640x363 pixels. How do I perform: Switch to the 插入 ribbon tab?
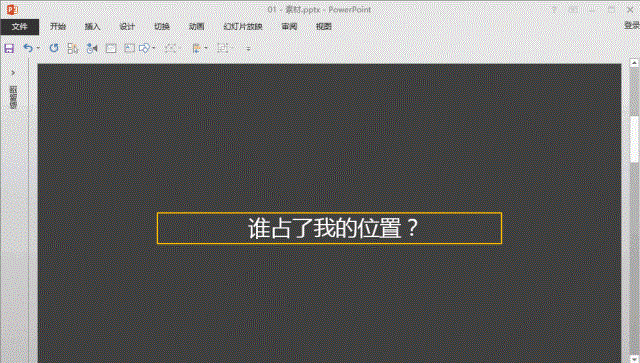tap(92, 27)
